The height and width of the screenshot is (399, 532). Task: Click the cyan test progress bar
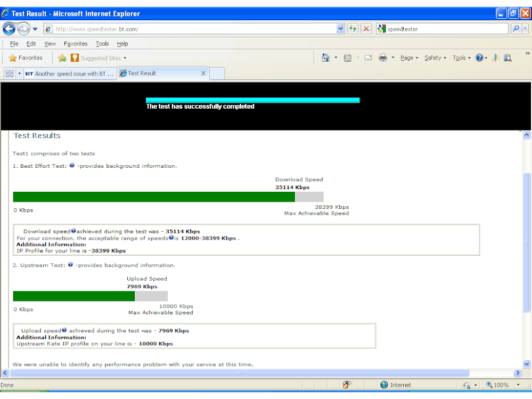pyautogui.click(x=253, y=100)
